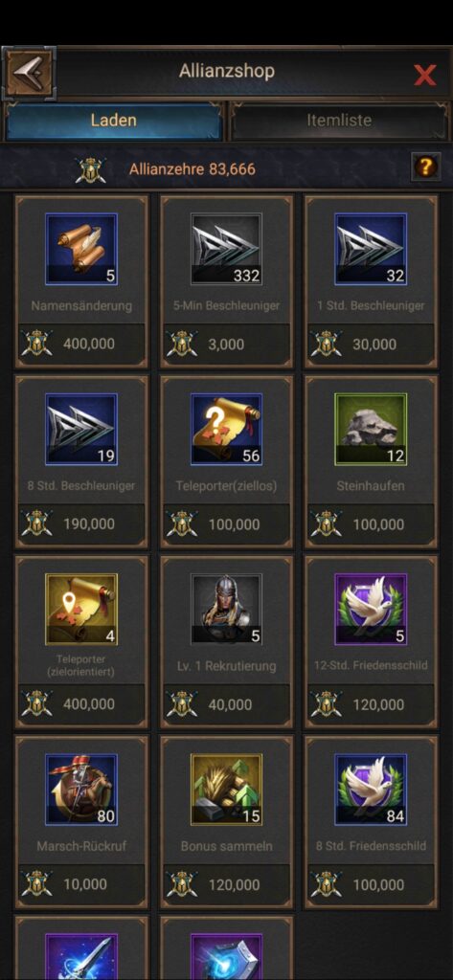Image resolution: width=453 pixels, height=980 pixels.
Task: Select the Marsch-Rückruf horse rider icon
Action: [x=81, y=790]
